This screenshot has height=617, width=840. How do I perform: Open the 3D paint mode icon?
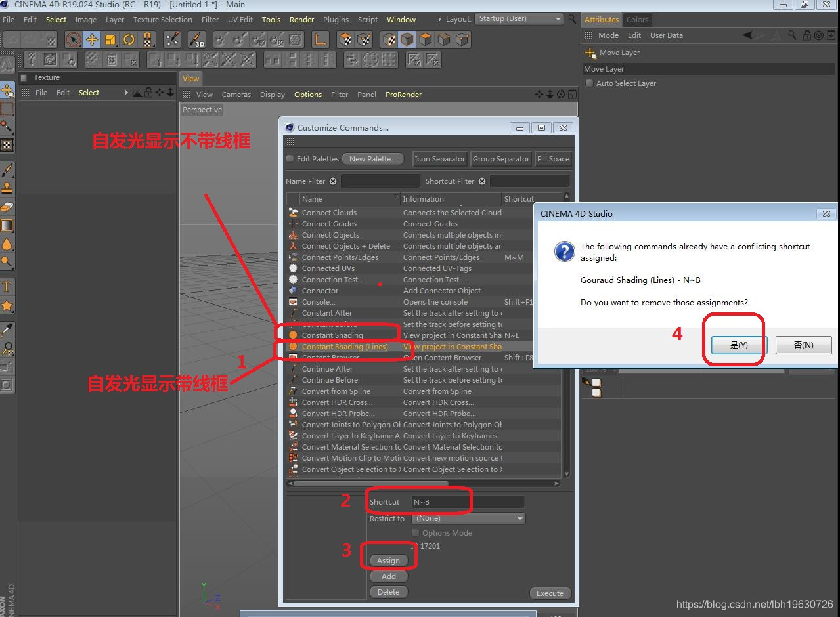(197, 40)
